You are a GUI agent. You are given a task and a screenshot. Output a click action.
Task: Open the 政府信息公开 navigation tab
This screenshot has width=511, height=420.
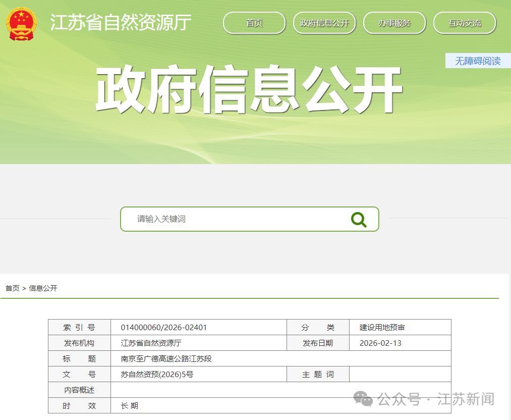(324, 23)
